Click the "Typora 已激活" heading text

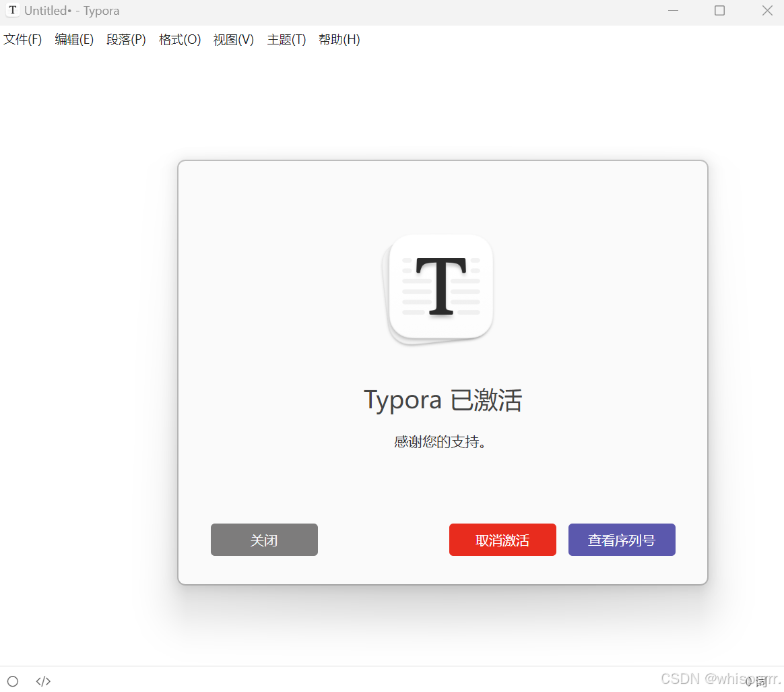point(443,400)
